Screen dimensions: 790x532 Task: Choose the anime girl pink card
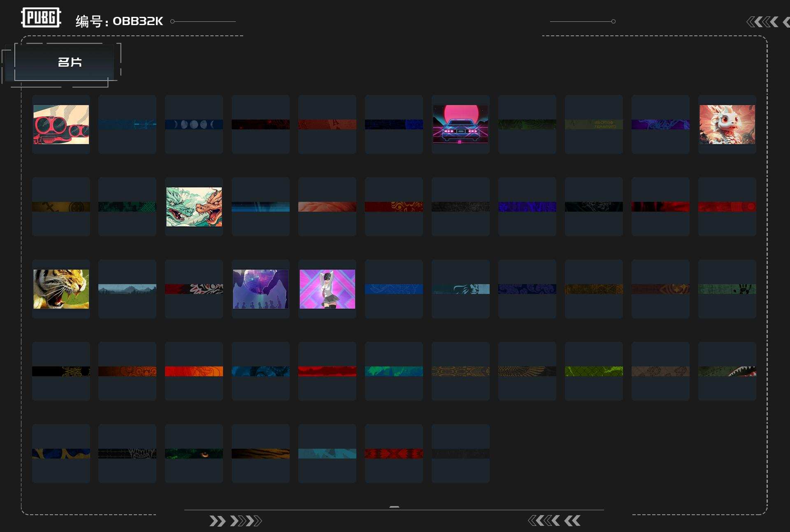[327, 289]
